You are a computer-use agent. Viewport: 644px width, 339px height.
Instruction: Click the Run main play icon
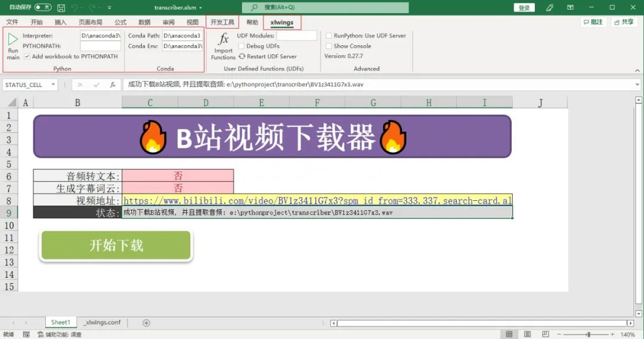tap(13, 40)
